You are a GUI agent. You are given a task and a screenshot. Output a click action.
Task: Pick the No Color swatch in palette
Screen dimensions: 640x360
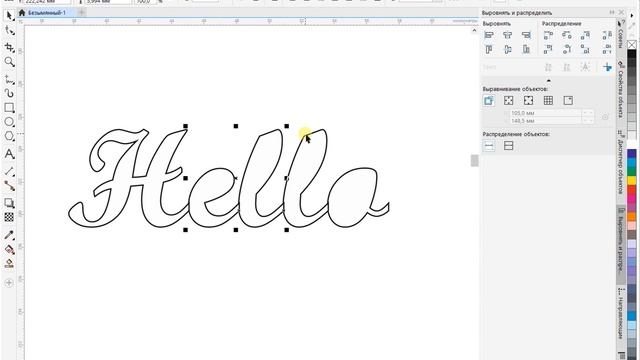[x=632, y=44]
